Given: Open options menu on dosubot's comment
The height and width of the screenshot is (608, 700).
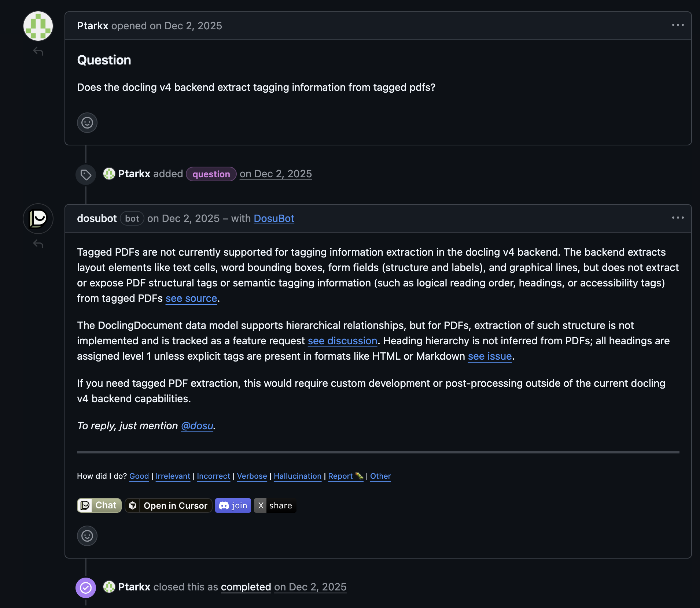Looking at the screenshot, I should (678, 218).
